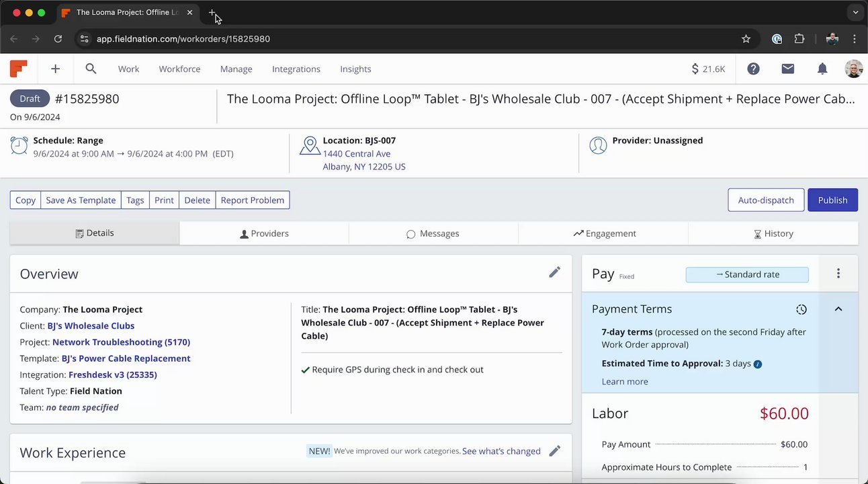Open the History tab

click(773, 233)
